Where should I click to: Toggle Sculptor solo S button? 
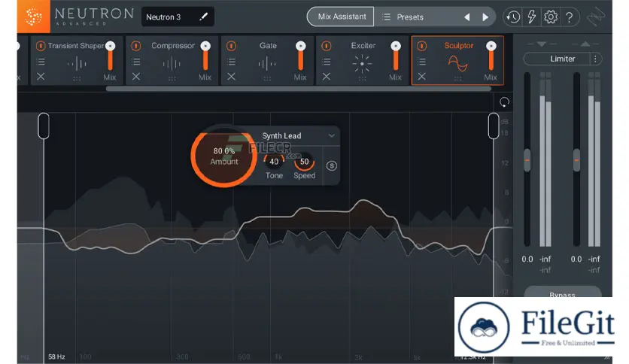point(331,165)
